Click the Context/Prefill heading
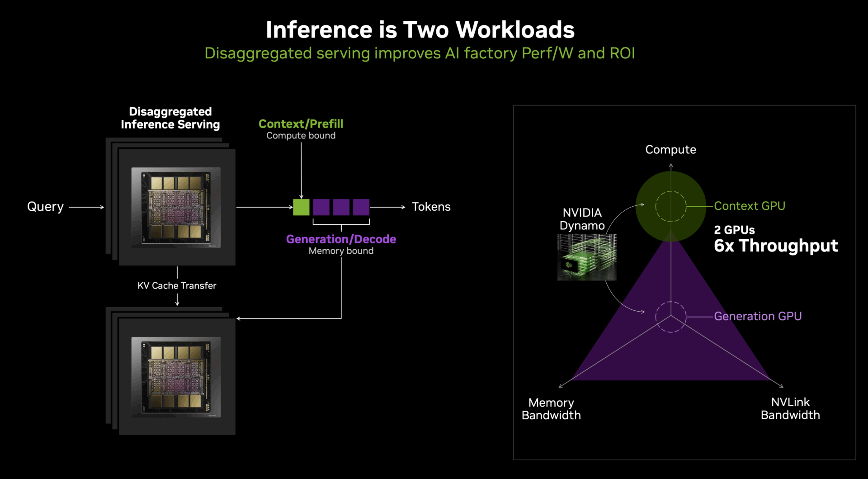Image resolution: width=868 pixels, height=479 pixels. pyautogui.click(x=301, y=124)
